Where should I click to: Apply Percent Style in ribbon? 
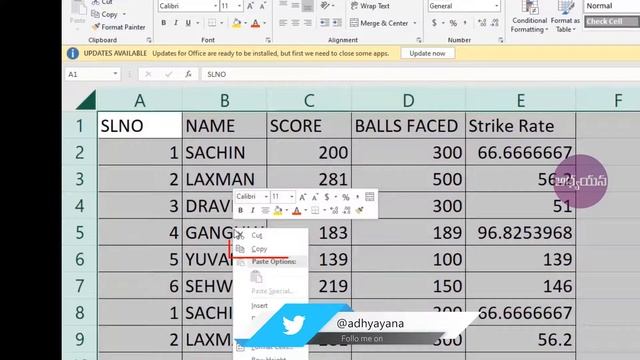tap(453, 23)
